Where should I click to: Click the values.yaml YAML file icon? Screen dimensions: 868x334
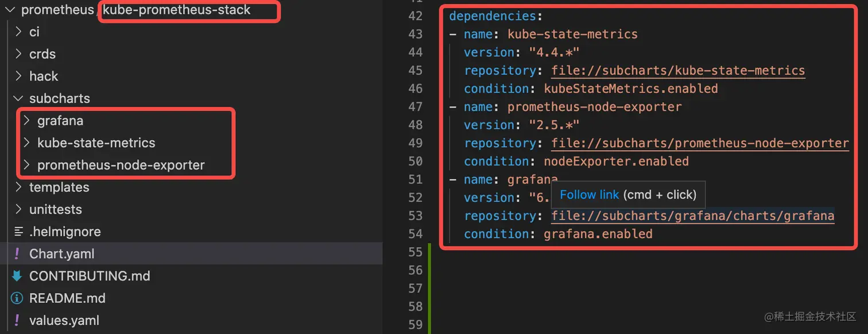(17, 320)
